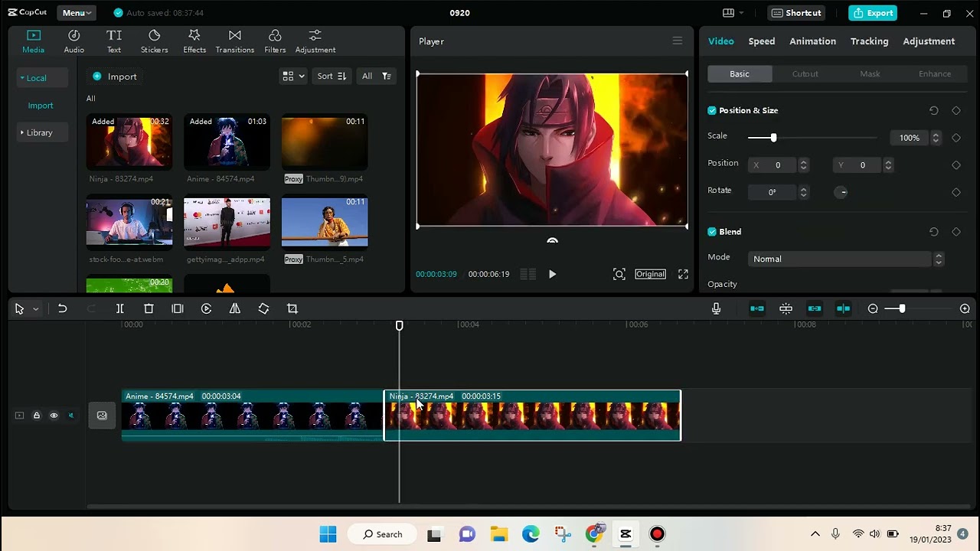Click the Export button

(x=872, y=12)
